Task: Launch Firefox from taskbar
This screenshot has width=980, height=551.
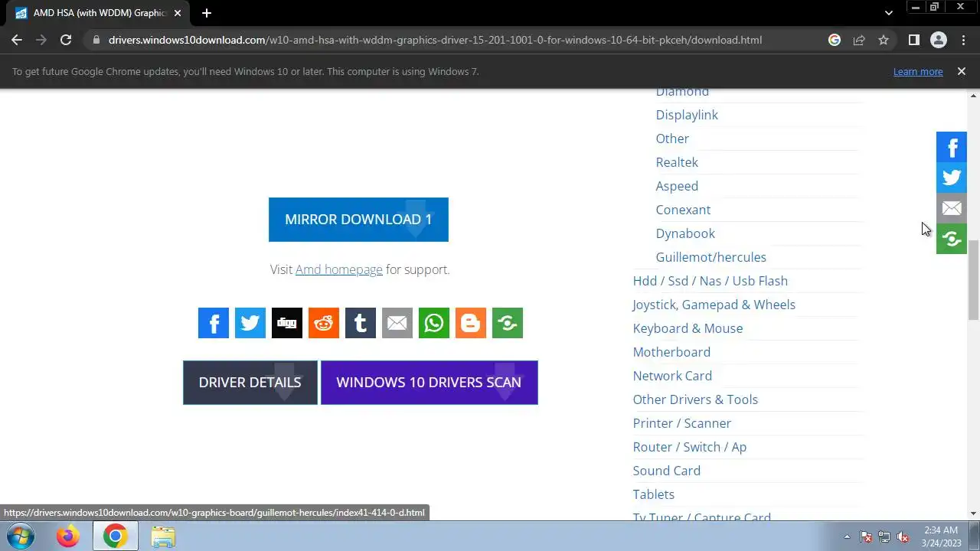Action: tap(67, 536)
